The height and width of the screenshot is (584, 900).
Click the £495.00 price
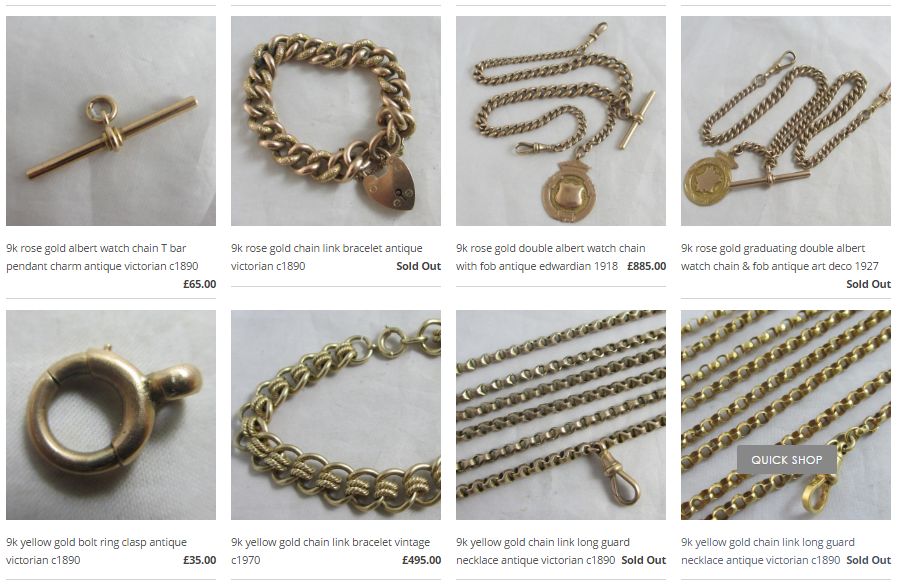(x=421, y=560)
